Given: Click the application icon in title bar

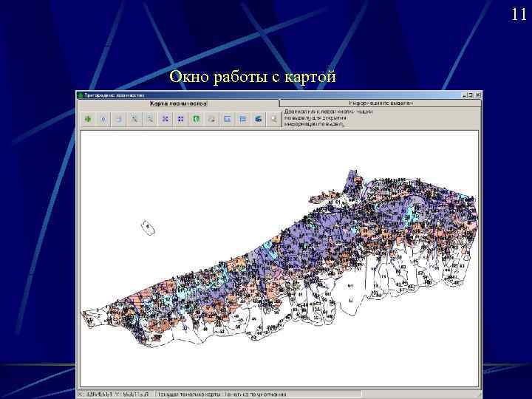Looking at the screenshot, I should [x=81, y=95].
